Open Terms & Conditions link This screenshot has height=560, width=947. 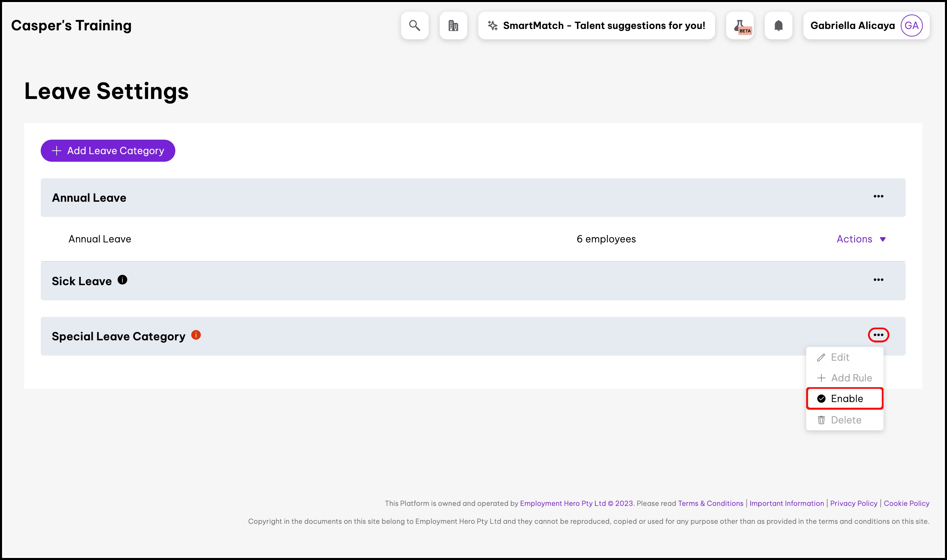(x=710, y=503)
